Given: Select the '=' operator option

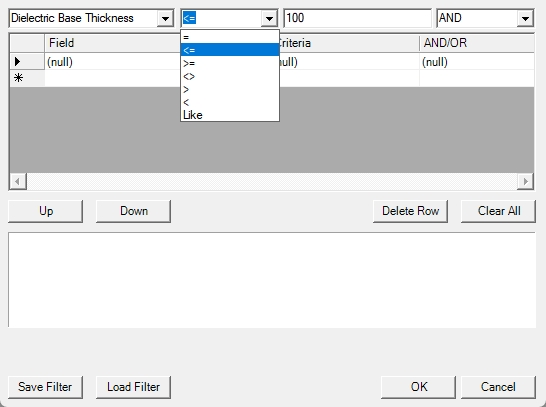Looking at the screenshot, I should coord(230,37).
